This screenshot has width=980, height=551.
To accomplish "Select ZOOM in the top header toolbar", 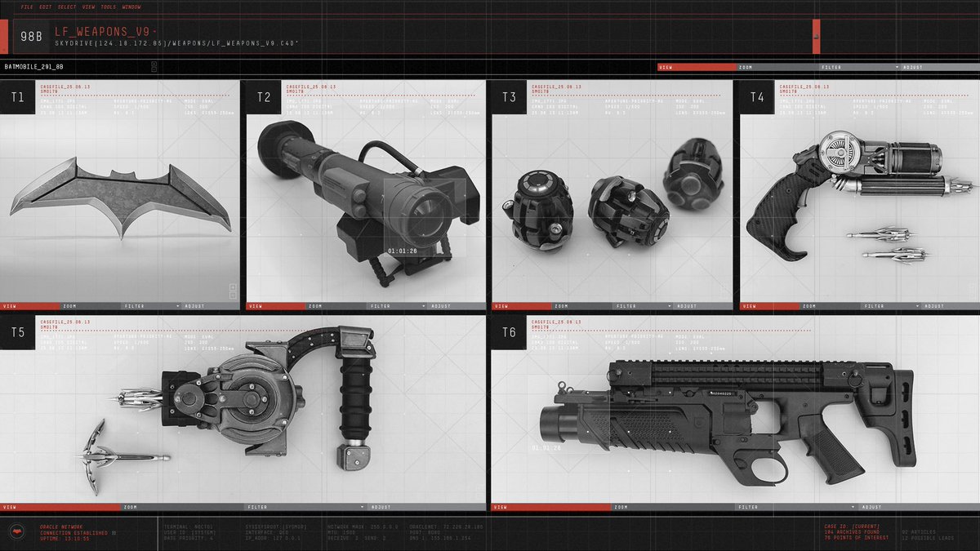I will pyautogui.click(x=776, y=67).
